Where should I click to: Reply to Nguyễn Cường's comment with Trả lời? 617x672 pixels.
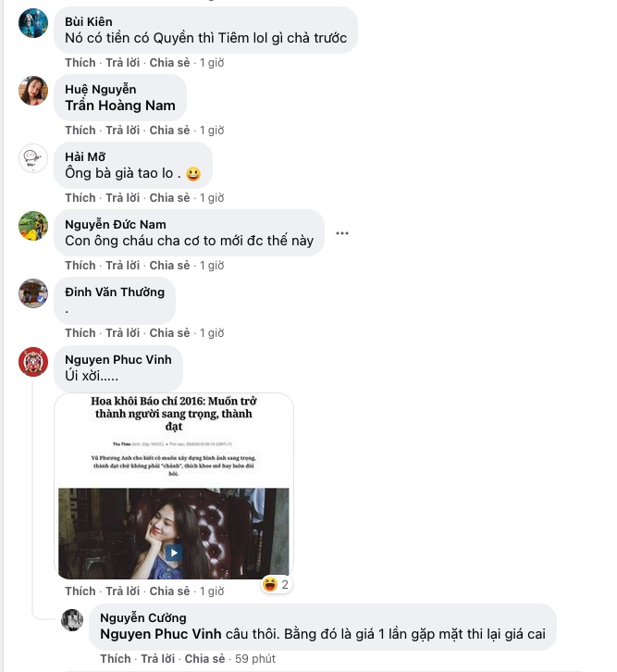(x=157, y=659)
